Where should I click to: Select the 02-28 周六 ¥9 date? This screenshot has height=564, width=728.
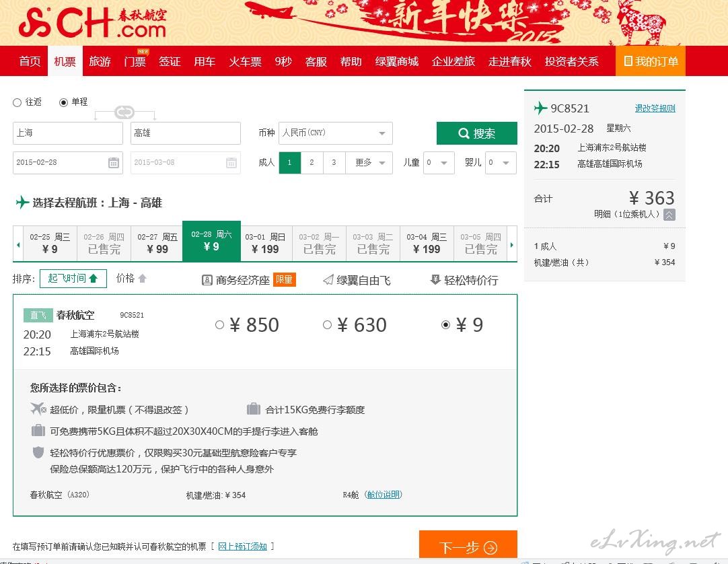[x=212, y=241]
